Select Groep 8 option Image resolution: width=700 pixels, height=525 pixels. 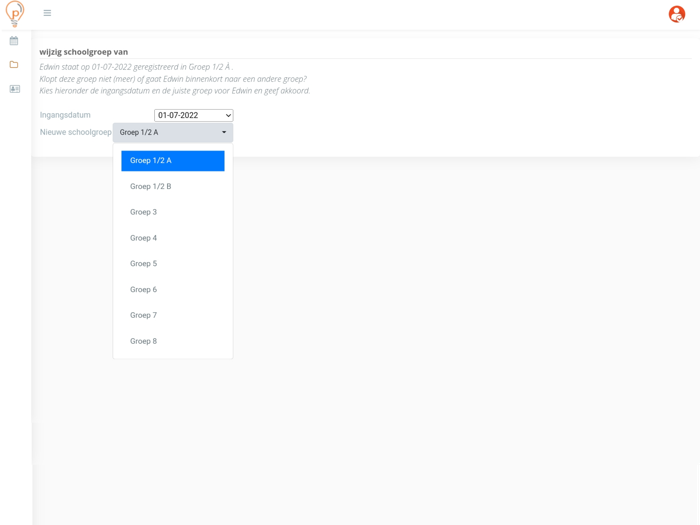coord(173,341)
